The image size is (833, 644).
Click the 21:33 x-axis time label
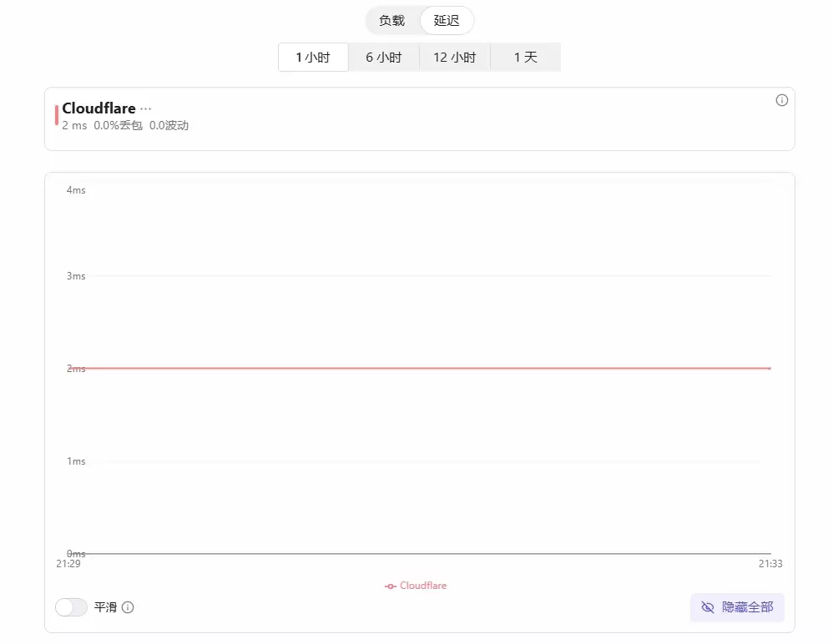pos(770,564)
